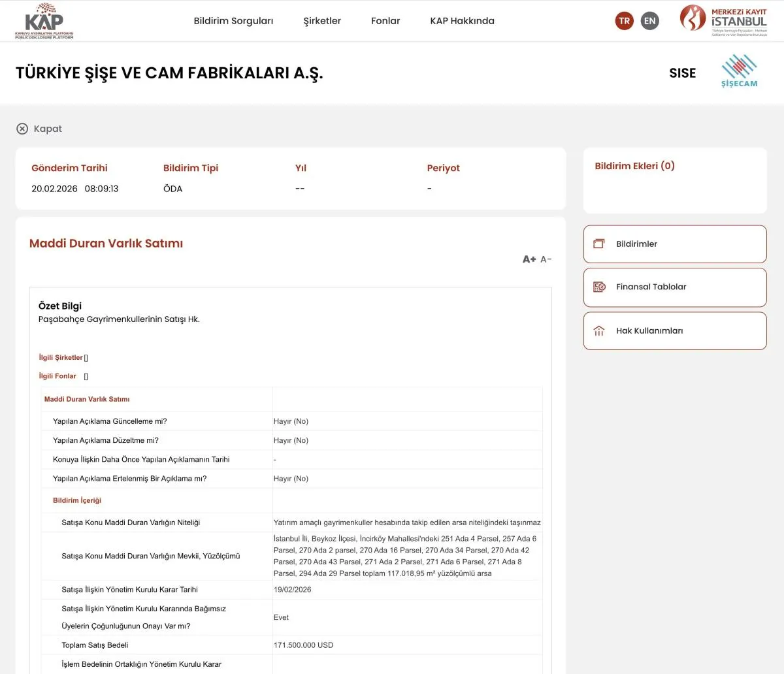This screenshot has height=674, width=784.
Task: Click the Merkezi Kayıt İstanbul logo
Action: click(723, 20)
